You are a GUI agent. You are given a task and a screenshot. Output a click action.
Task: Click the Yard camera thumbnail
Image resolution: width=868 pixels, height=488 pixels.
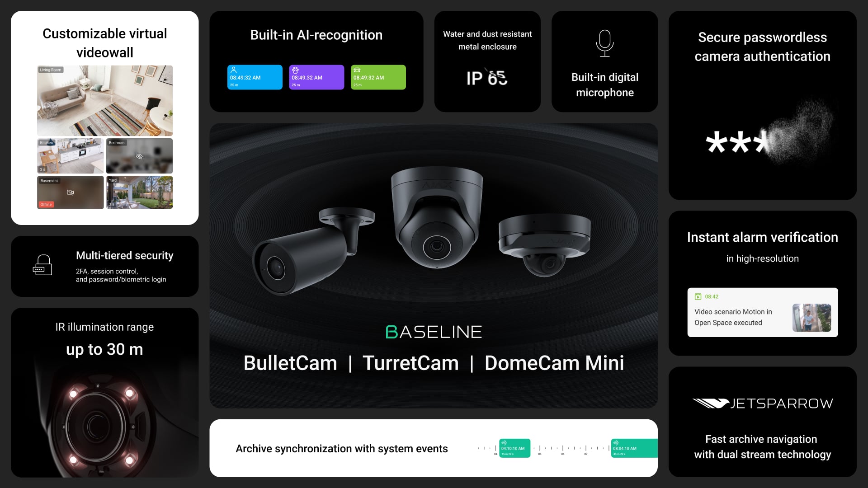(x=139, y=192)
